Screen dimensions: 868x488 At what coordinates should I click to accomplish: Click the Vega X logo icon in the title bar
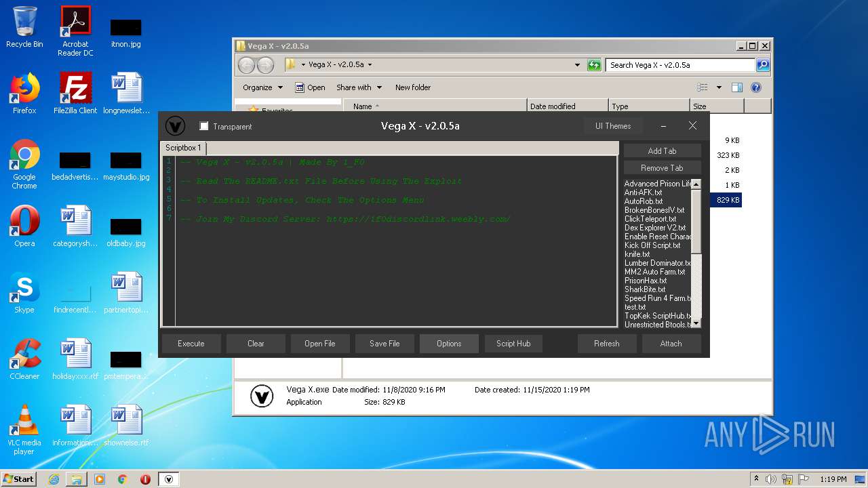[x=176, y=126]
